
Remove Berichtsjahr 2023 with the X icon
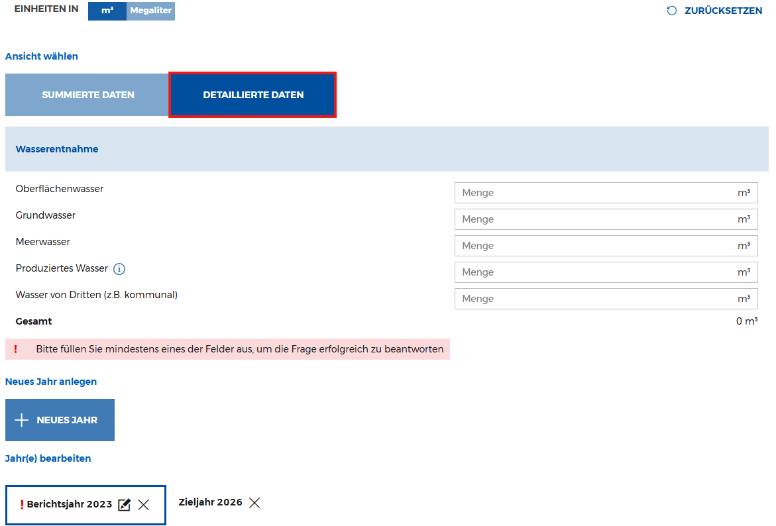(144, 505)
